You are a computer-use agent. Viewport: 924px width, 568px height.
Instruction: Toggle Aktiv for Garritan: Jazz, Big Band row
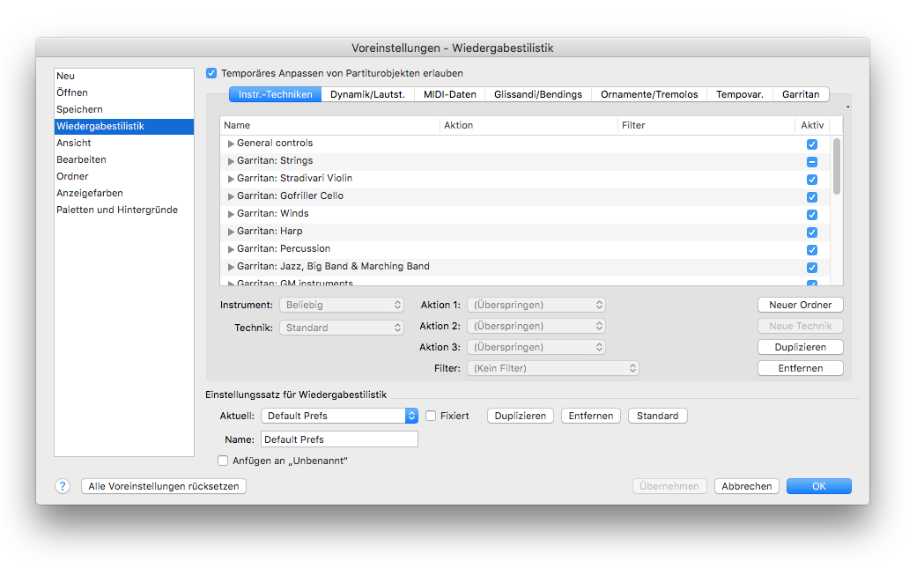point(812,268)
